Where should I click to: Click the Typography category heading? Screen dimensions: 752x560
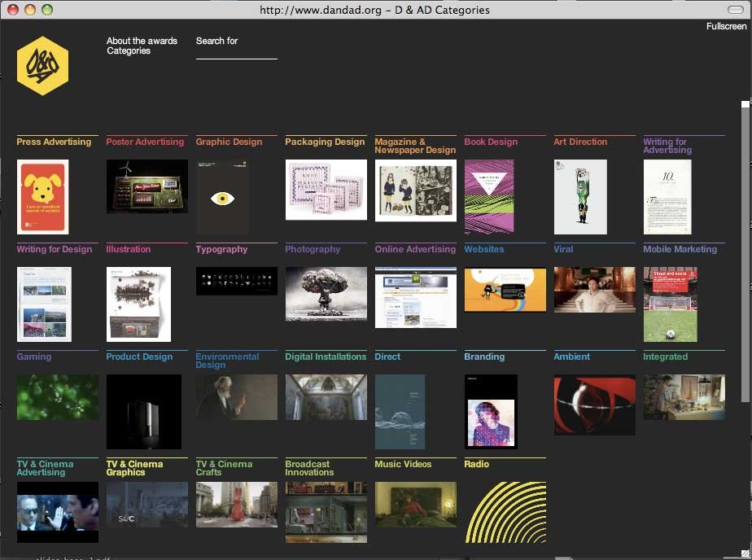pos(221,249)
